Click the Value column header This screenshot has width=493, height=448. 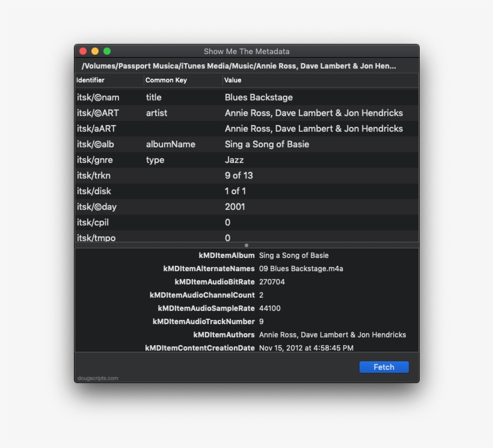[x=233, y=80]
